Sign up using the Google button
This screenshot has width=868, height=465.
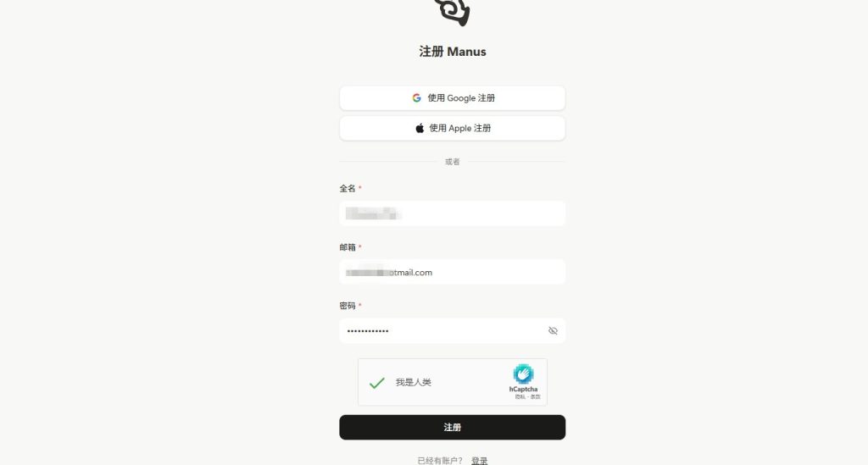click(x=453, y=98)
